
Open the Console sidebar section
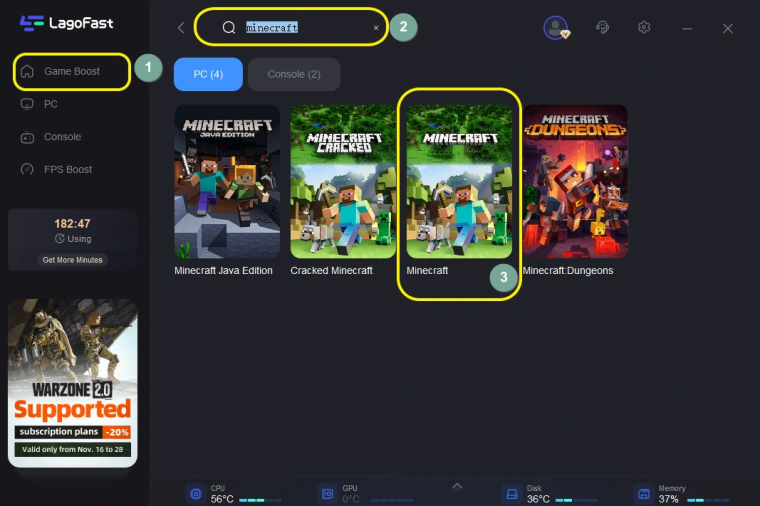click(62, 137)
